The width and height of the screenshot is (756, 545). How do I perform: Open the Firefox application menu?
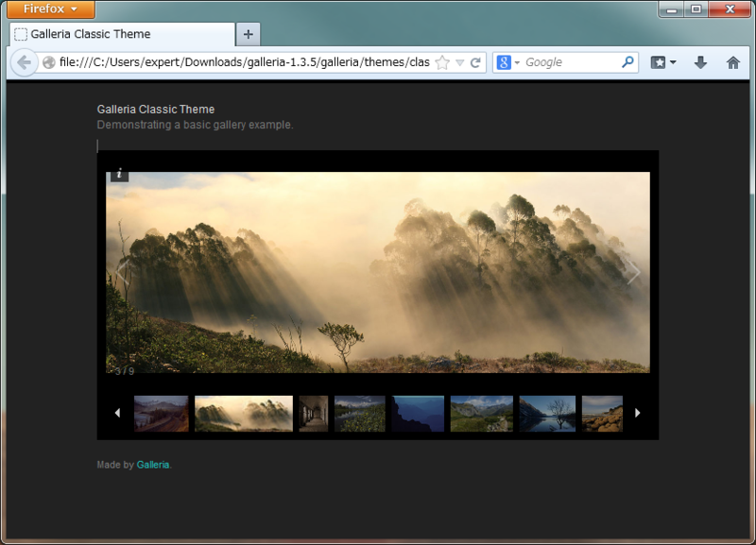point(51,9)
